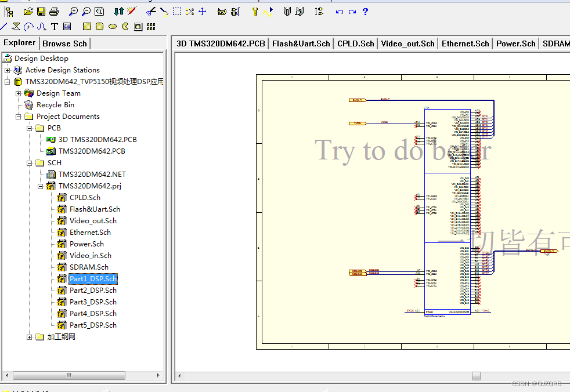Collapse the Project Documents folder
This screenshot has width=570, height=392.
coord(19,116)
